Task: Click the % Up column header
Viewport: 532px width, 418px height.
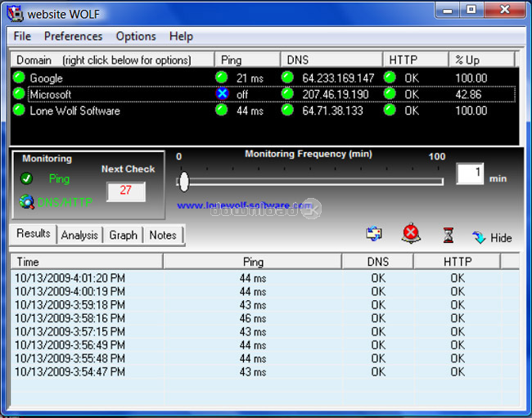Action: coord(482,60)
